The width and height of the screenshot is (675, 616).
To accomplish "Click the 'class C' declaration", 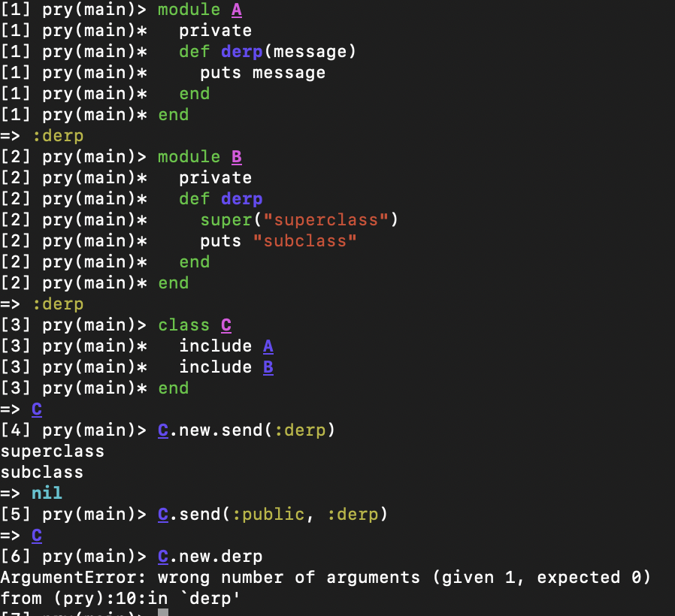I will point(195,325).
